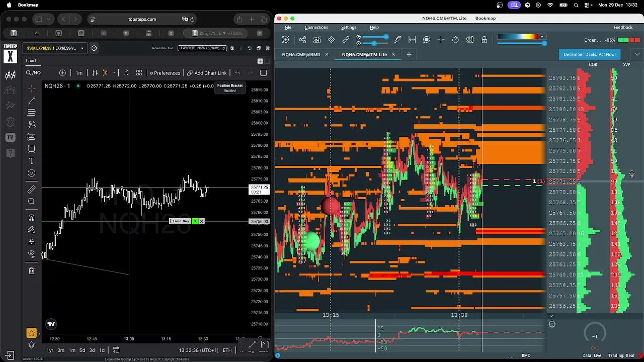Viewport: 644px width, 362px height.
Task: Open the Bookmap Help menu
Action: [374, 27]
